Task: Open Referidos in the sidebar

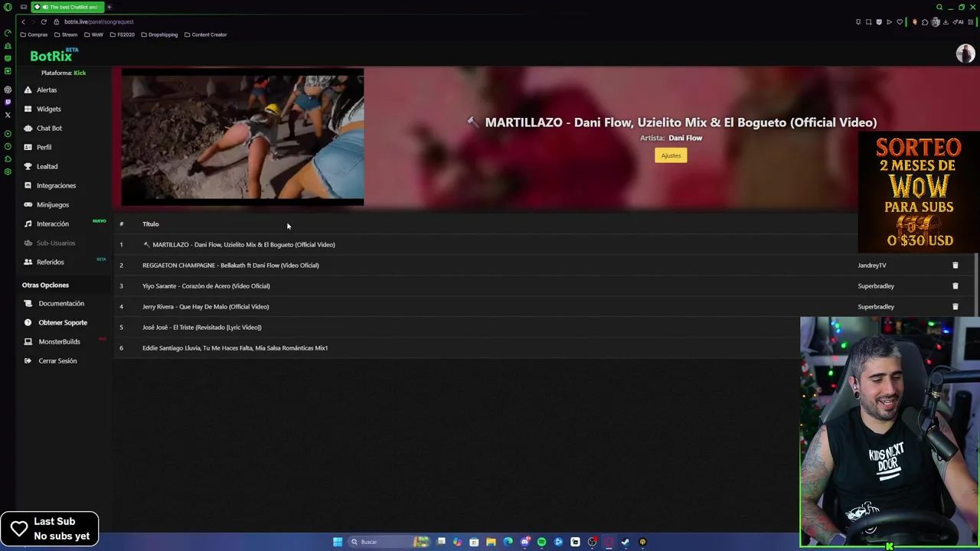Action: [x=50, y=262]
